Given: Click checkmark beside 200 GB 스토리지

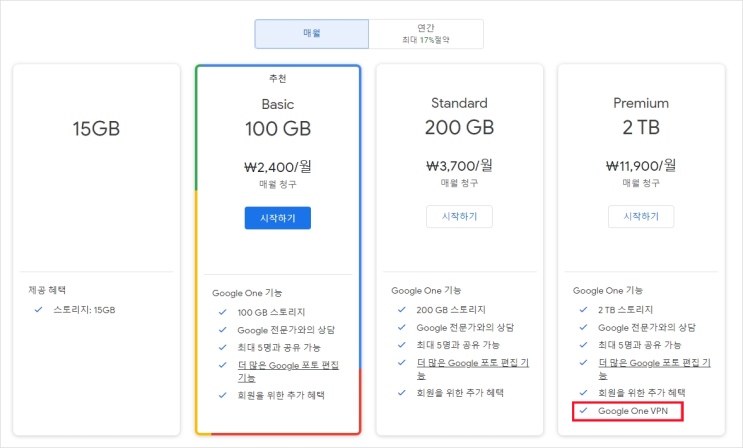Looking at the screenshot, I should tap(402, 310).
